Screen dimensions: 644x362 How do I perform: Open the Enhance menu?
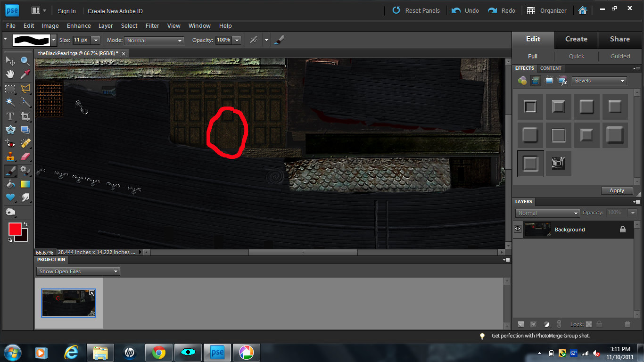79,25
